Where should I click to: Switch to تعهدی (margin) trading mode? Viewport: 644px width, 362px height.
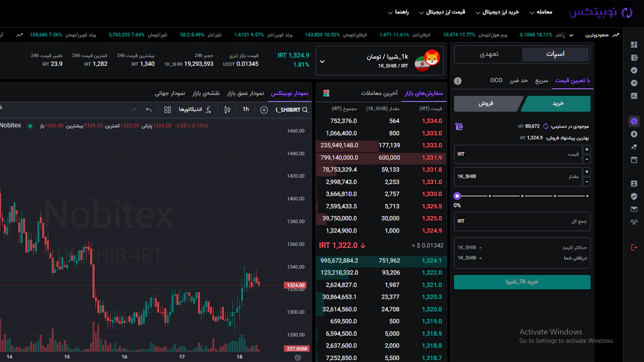coord(489,54)
